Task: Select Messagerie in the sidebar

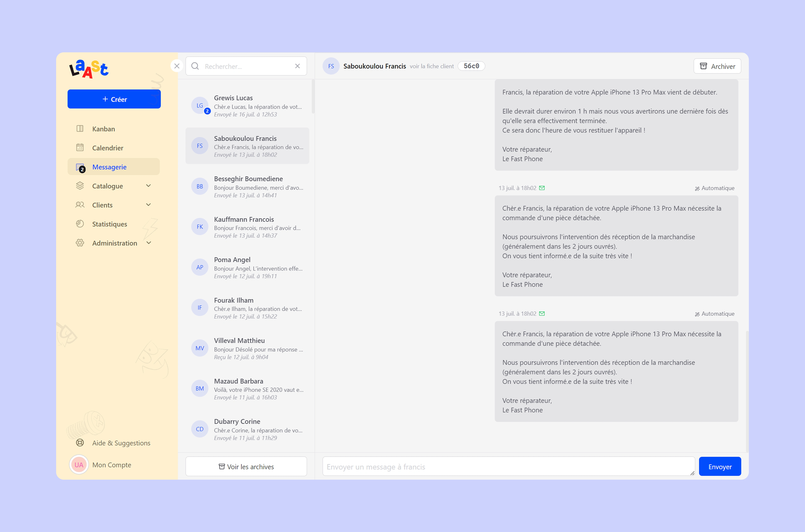Action: click(x=109, y=167)
